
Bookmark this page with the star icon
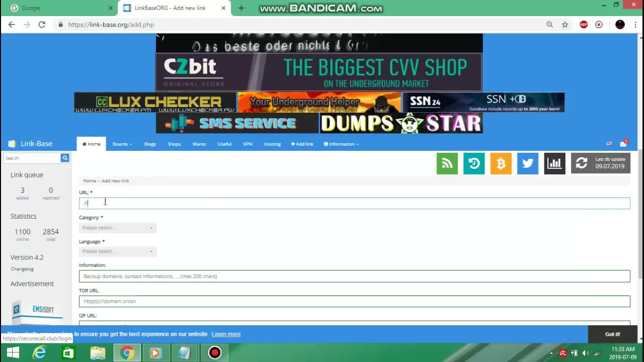click(x=565, y=24)
